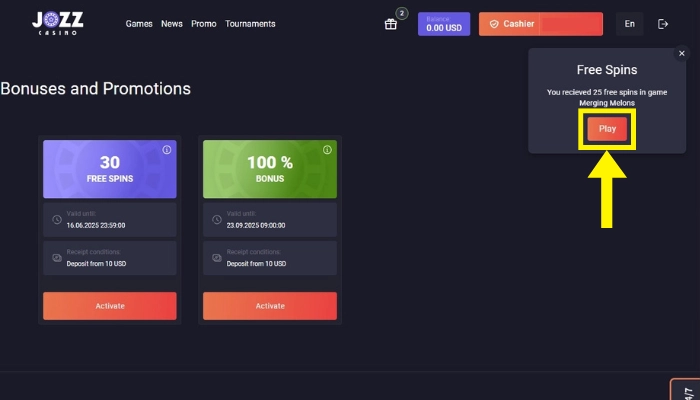Open the En language selector
The height and width of the screenshot is (400, 700).
pyautogui.click(x=629, y=24)
